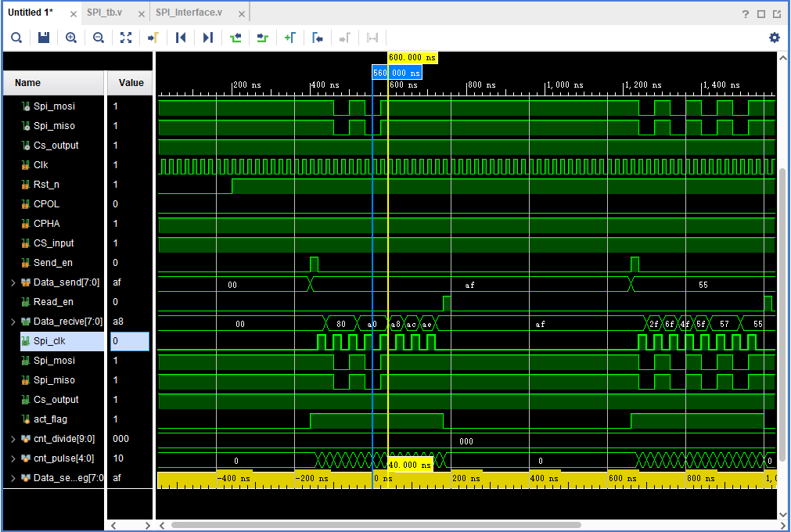Expand the cnt_pulse[4:0] bus

[13, 458]
